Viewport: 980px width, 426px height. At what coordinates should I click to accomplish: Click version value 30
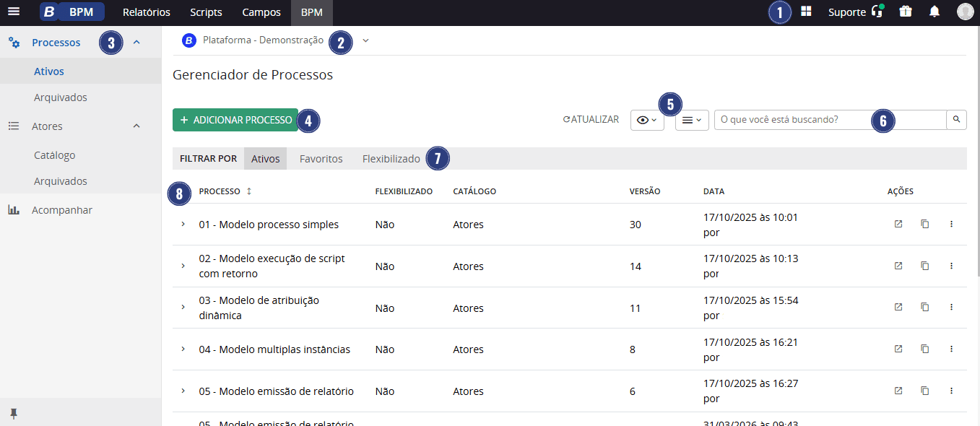636,225
